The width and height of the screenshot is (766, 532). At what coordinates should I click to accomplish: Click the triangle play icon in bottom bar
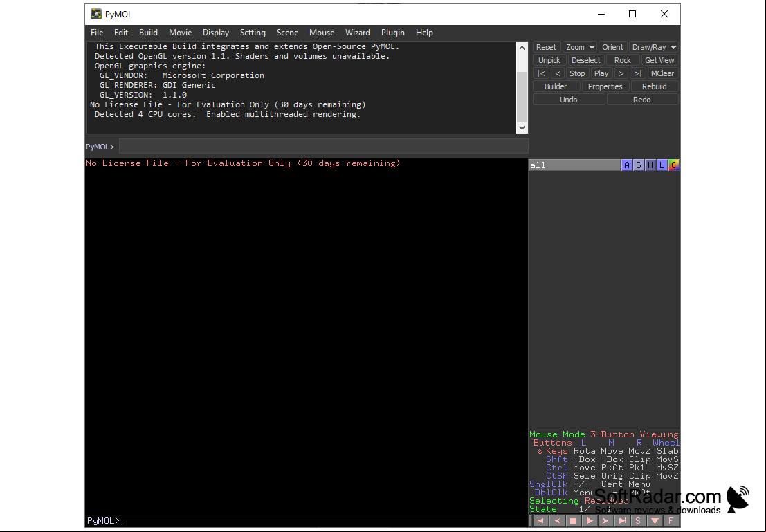(x=589, y=521)
